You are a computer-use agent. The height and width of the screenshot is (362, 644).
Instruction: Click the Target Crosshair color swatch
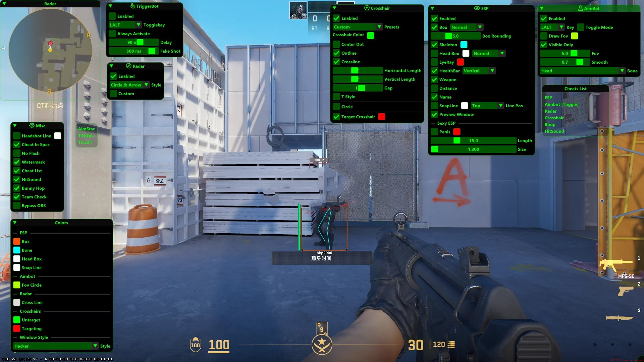pos(381,117)
